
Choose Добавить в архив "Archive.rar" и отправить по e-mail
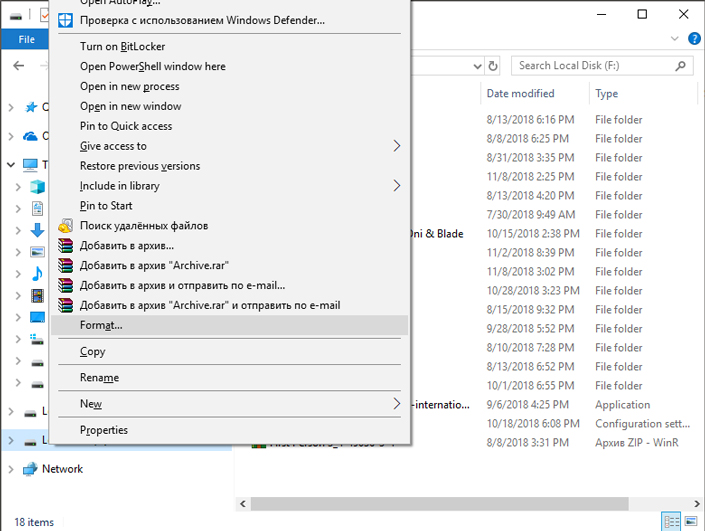229,305
